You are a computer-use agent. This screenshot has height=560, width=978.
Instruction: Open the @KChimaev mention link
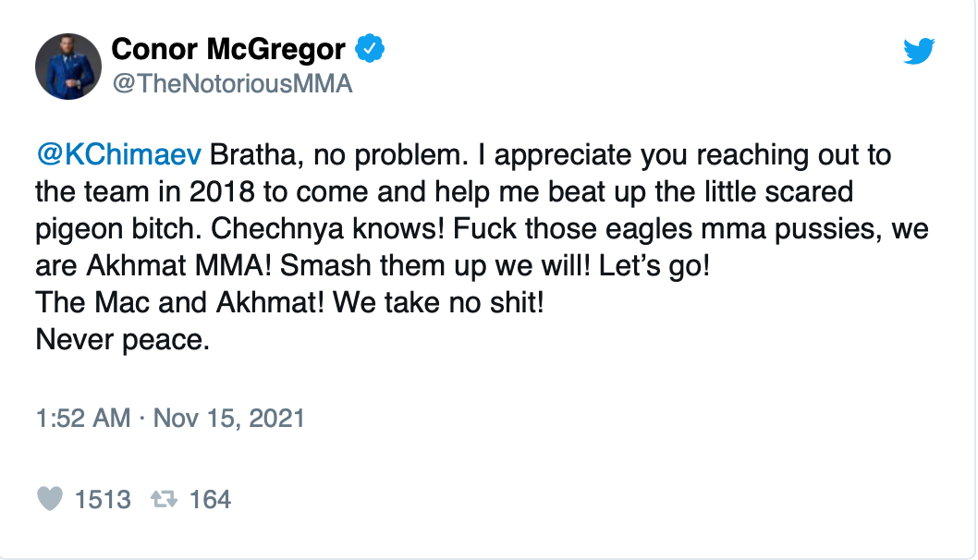(119, 154)
